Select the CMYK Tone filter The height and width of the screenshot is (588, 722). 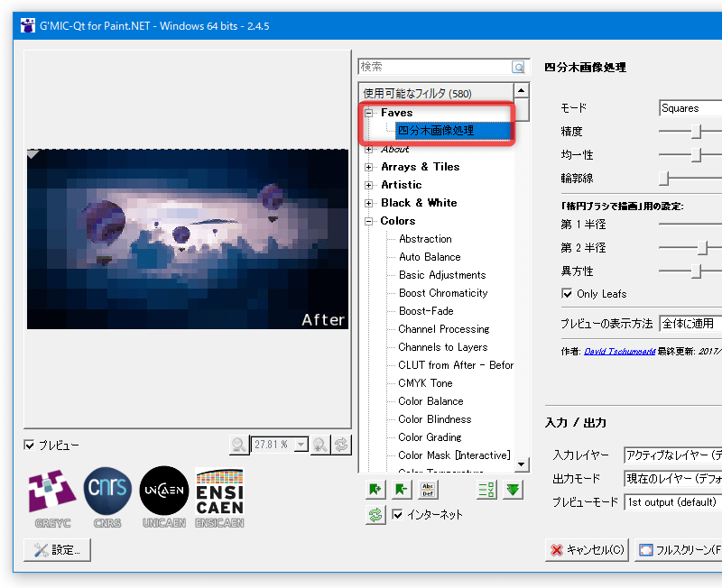point(425,382)
